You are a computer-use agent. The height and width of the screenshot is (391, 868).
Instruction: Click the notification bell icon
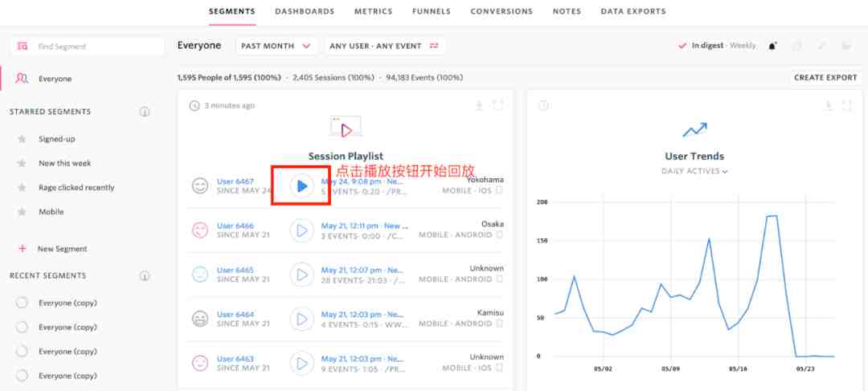tap(773, 46)
